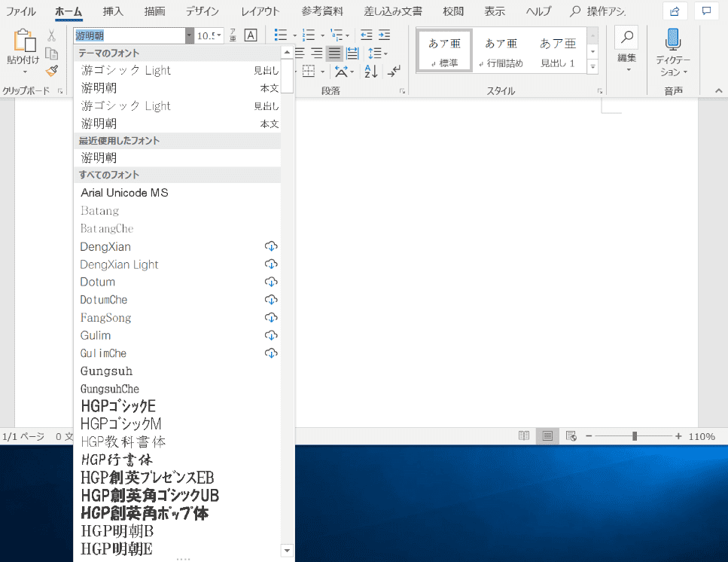Collapse the ribbon with chevron
Screen dimensions: 728x562
coord(719,91)
